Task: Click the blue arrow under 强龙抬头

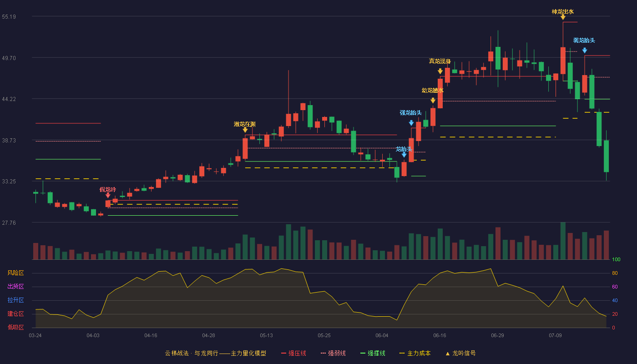Action: click(411, 123)
